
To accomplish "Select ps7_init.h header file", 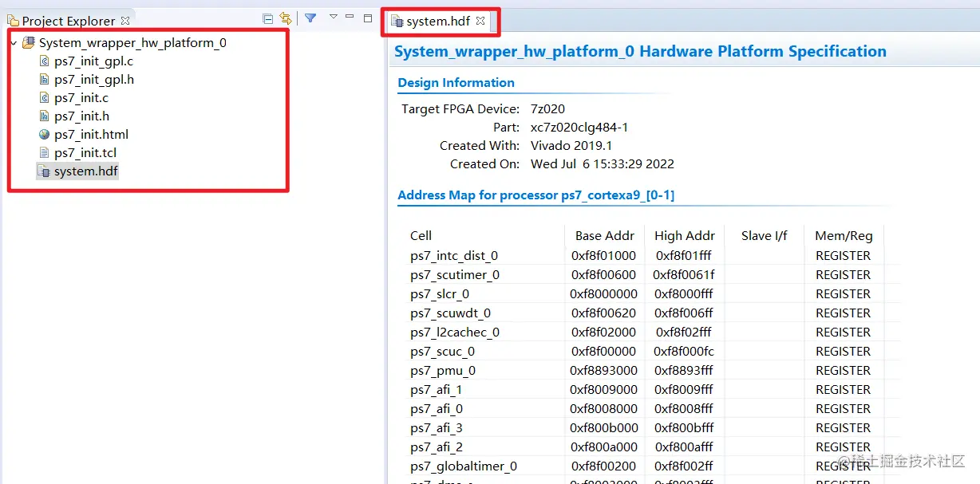I will [81, 116].
